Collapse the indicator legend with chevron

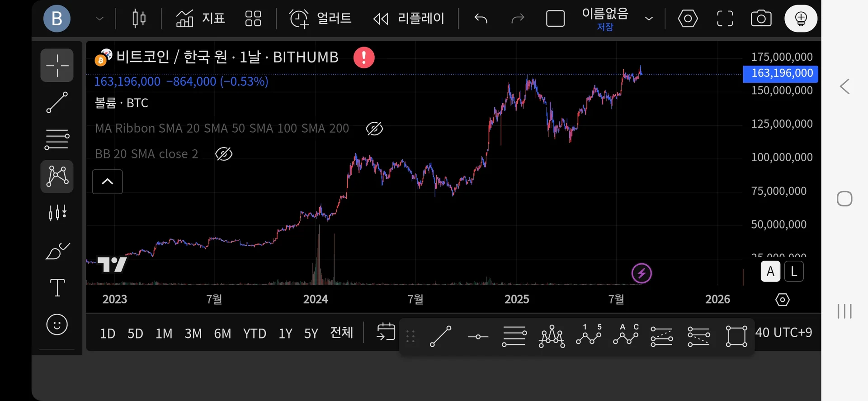point(107,181)
